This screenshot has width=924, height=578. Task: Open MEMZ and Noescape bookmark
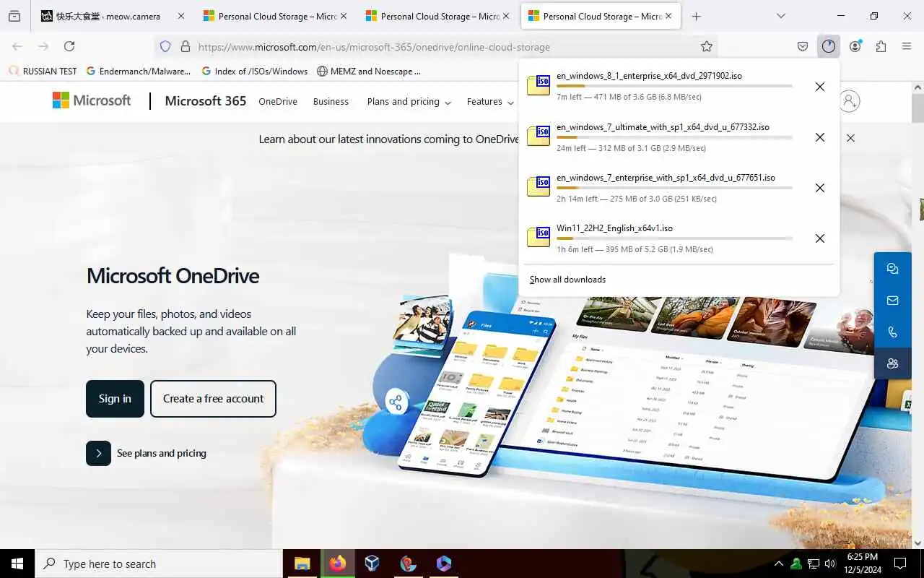tap(368, 72)
